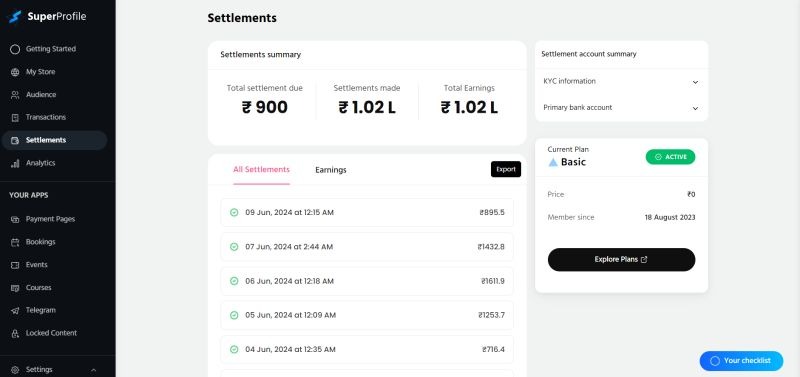This screenshot has width=800, height=377.
Task: Select the Bookings calendar icon
Action: point(15,242)
